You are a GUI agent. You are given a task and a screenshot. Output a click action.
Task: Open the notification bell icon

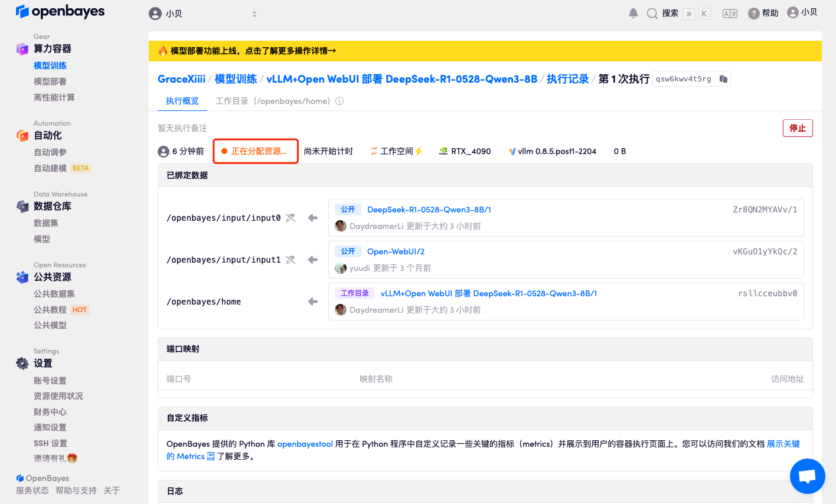[x=633, y=13]
